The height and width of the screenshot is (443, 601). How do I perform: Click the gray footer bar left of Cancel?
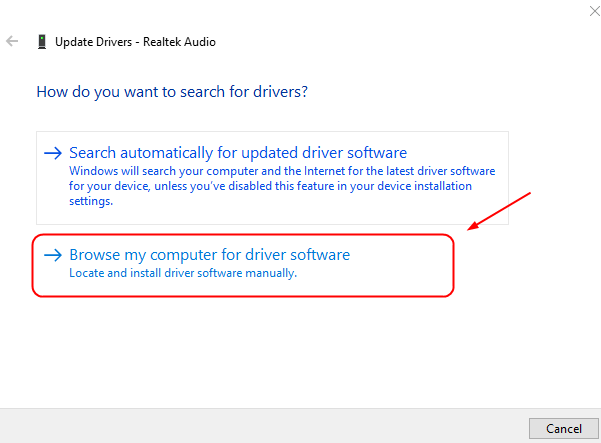pos(250,427)
